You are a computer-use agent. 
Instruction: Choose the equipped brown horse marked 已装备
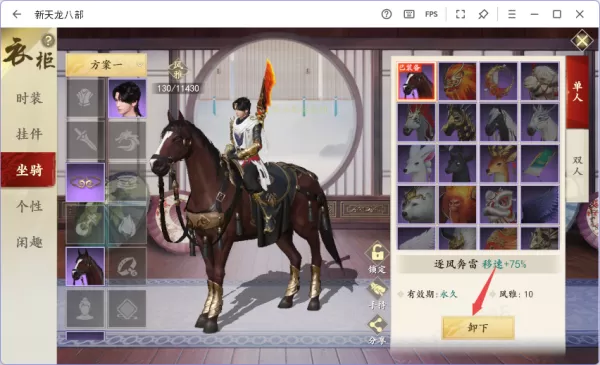coord(416,81)
